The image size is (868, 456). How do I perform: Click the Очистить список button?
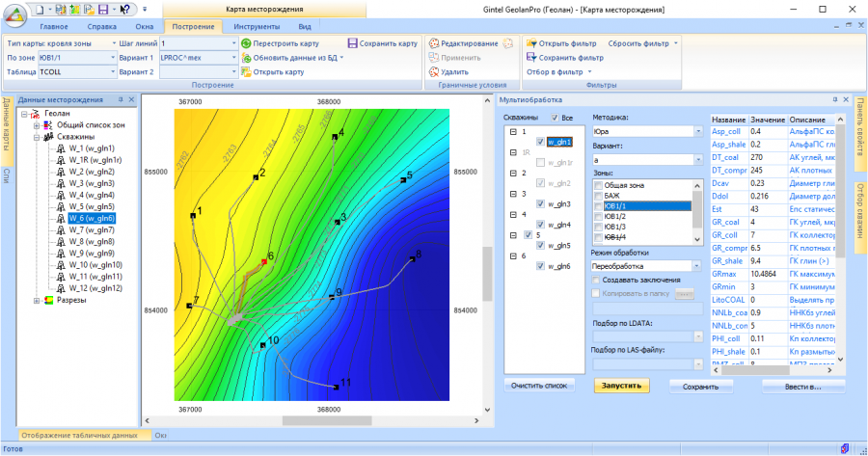(539, 386)
